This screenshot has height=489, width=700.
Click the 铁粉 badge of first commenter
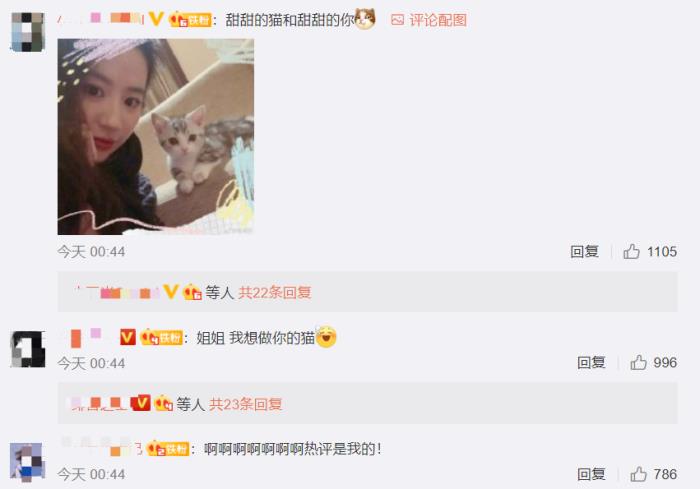point(190,20)
